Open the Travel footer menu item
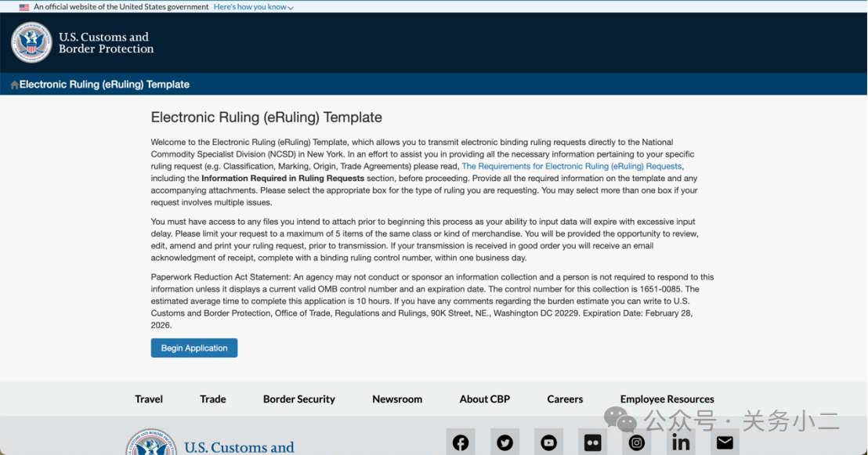This screenshot has width=868, height=455. (148, 399)
